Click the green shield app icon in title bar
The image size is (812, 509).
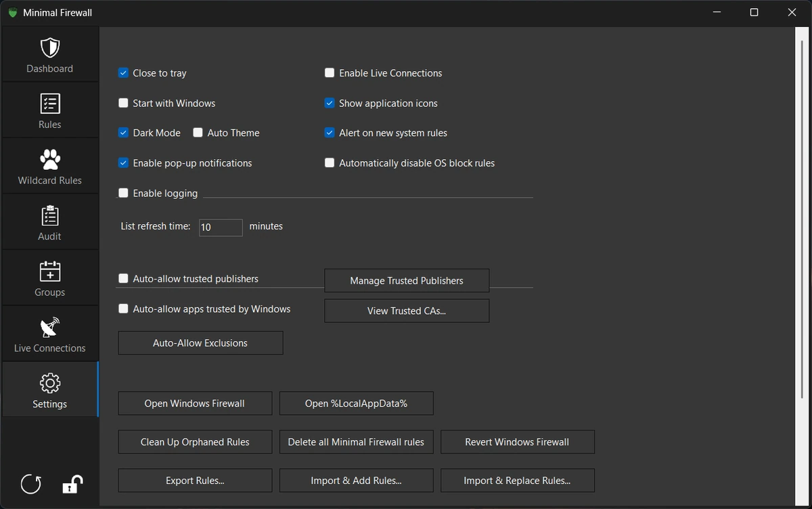pos(13,13)
